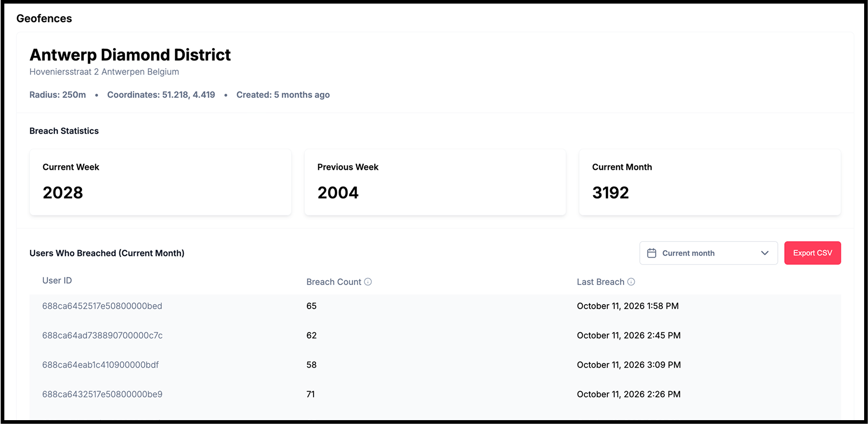Screen dimensions: 868x424
Task: Click the Previous Week card label
Action: [348, 167]
